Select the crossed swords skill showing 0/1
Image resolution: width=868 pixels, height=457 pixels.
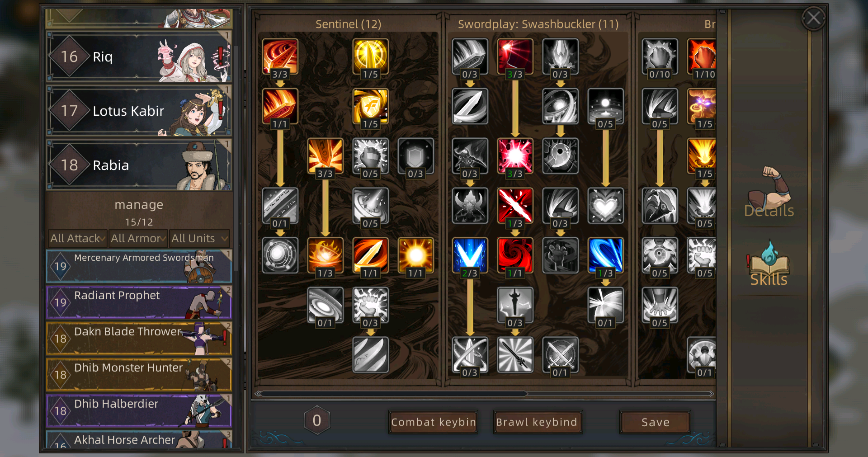tap(560, 355)
